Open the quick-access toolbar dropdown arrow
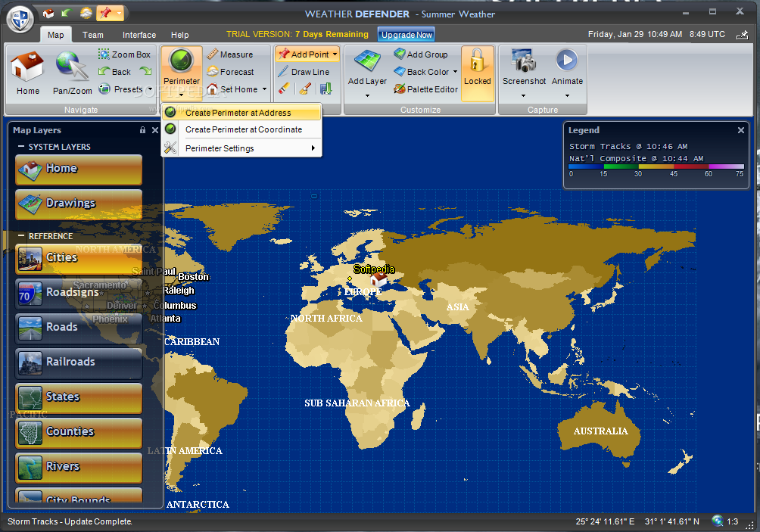Image resolution: width=760 pixels, height=532 pixels. tap(119, 13)
